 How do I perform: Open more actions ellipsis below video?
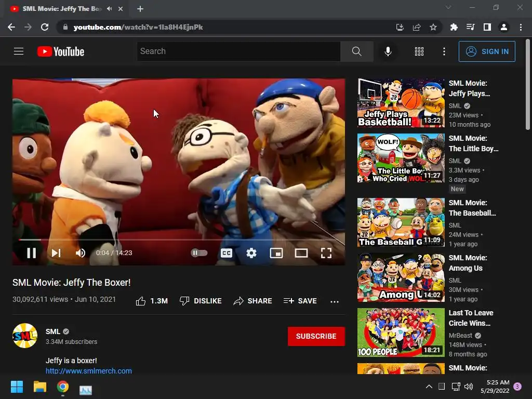(x=335, y=301)
